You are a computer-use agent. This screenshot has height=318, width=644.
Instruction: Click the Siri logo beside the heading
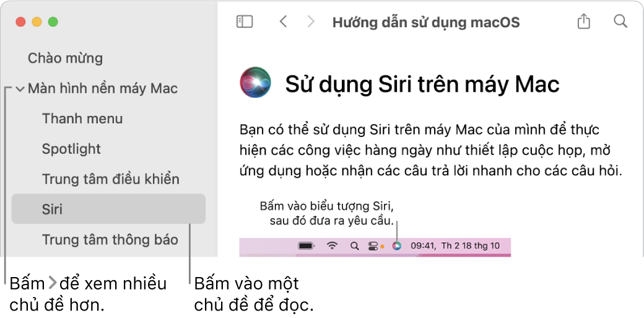pyautogui.click(x=256, y=82)
